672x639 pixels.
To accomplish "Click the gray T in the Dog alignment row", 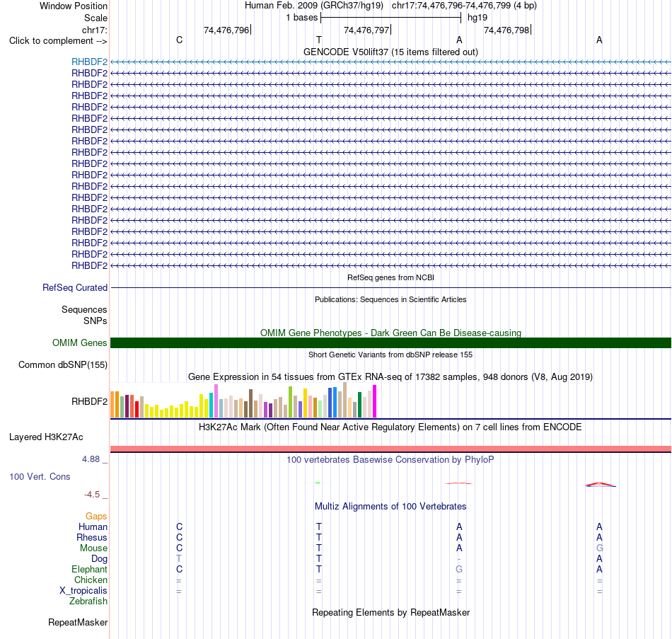I will pos(179,559).
